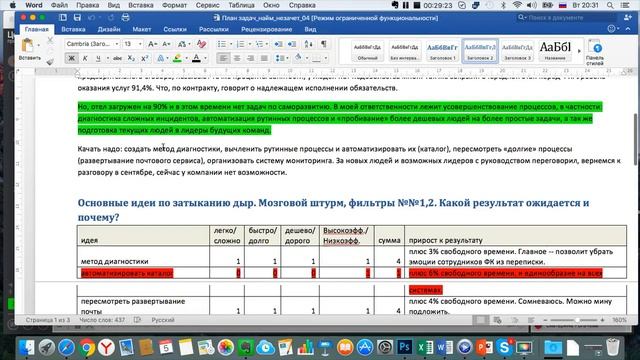The image size is (640, 360).
Task: Open the Styles Pane icon
Action: coord(595,51)
